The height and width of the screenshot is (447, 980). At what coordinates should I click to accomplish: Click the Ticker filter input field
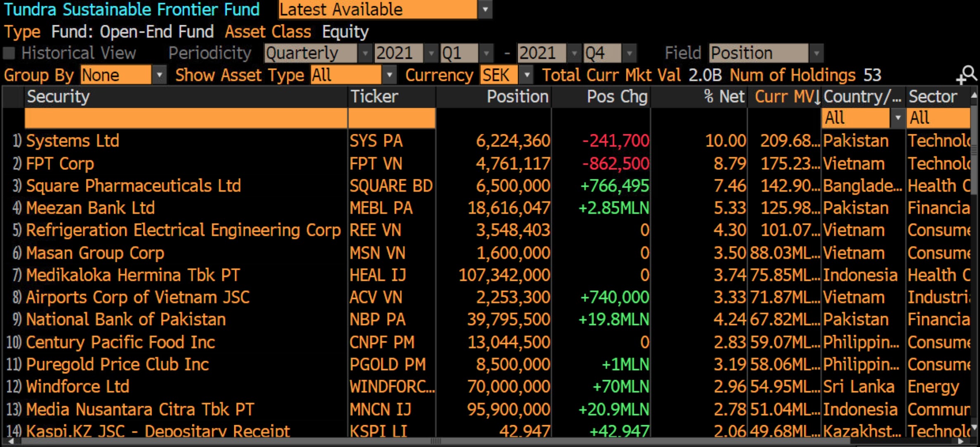pyautogui.click(x=392, y=118)
